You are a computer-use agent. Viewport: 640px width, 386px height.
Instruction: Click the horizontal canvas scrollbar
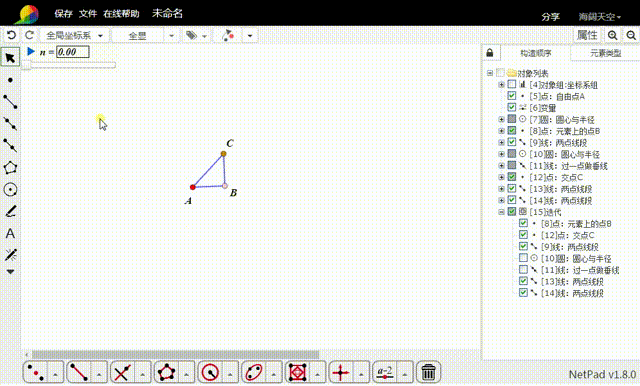point(176,354)
